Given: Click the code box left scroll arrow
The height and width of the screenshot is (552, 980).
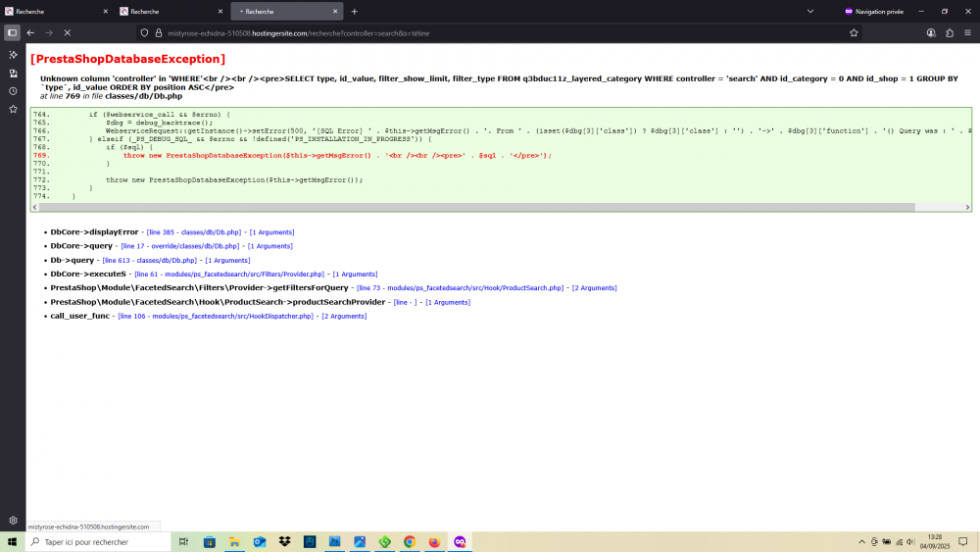Looking at the screenshot, I should coord(35,207).
